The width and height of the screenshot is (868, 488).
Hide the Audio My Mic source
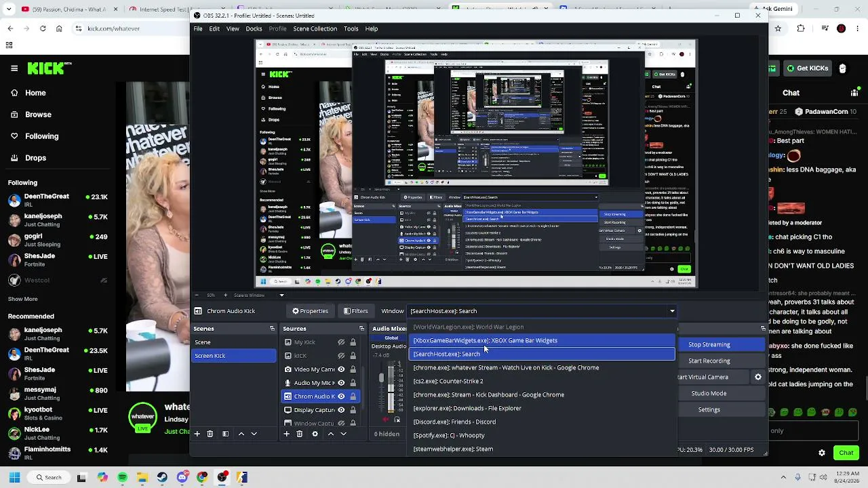(341, 383)
